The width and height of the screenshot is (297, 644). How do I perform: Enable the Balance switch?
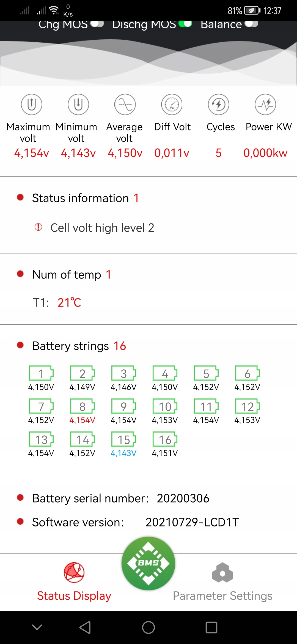[251, 24]
